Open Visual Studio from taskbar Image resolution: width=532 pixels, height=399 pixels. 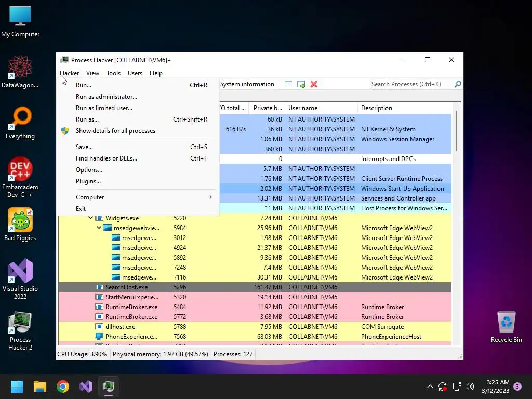(x=86, y=387)
